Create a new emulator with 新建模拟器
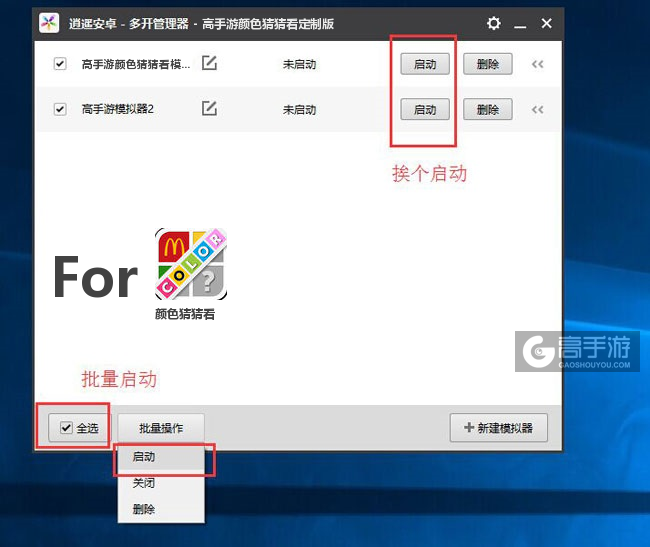 pyautogui.click(x=499, y=428)
